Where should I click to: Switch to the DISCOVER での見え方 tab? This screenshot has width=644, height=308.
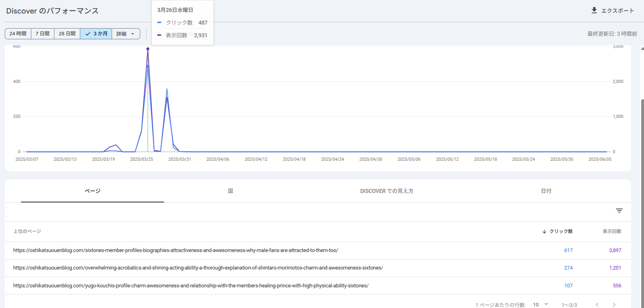pos(387,191)
